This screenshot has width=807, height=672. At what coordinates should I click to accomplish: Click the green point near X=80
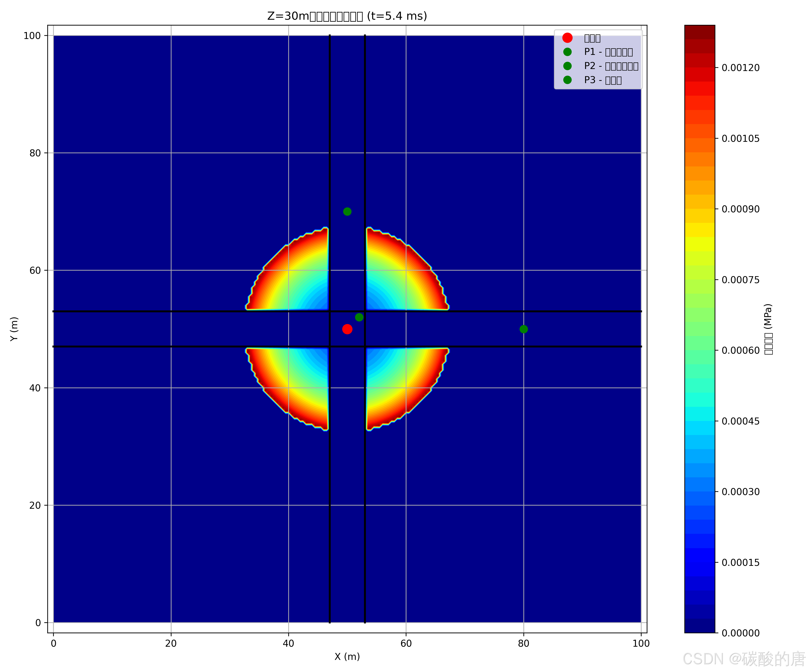point(523,329)
